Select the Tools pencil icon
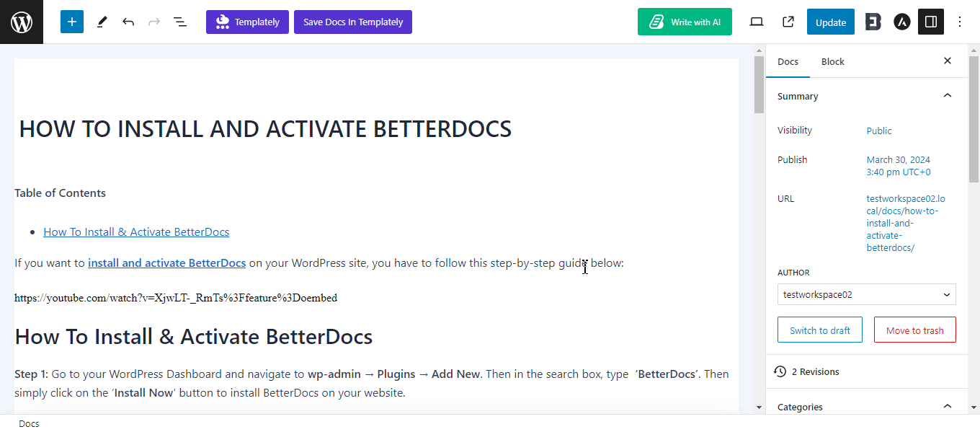The image size is (980, 432). [102, 22]
